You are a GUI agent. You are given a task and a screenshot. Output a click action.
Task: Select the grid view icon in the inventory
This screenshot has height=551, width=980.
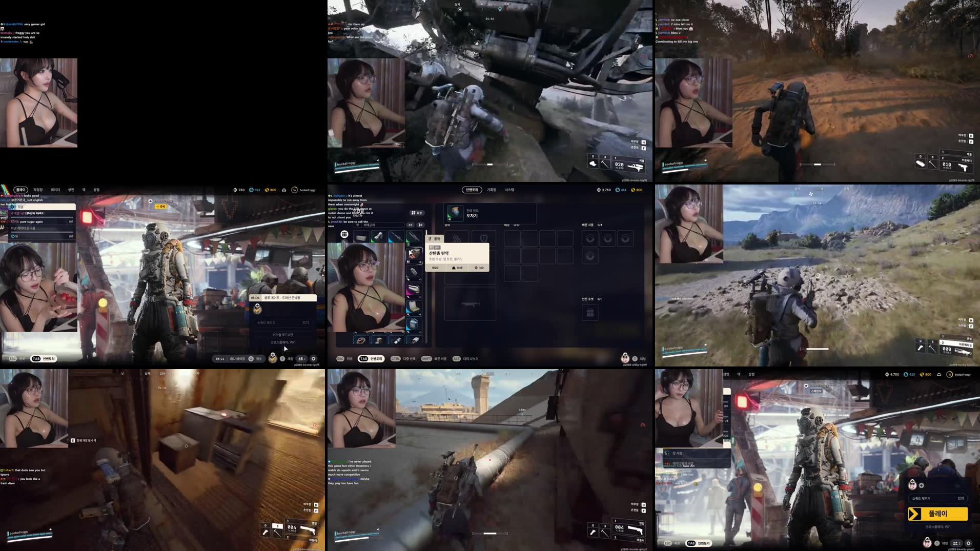[344, 235]
